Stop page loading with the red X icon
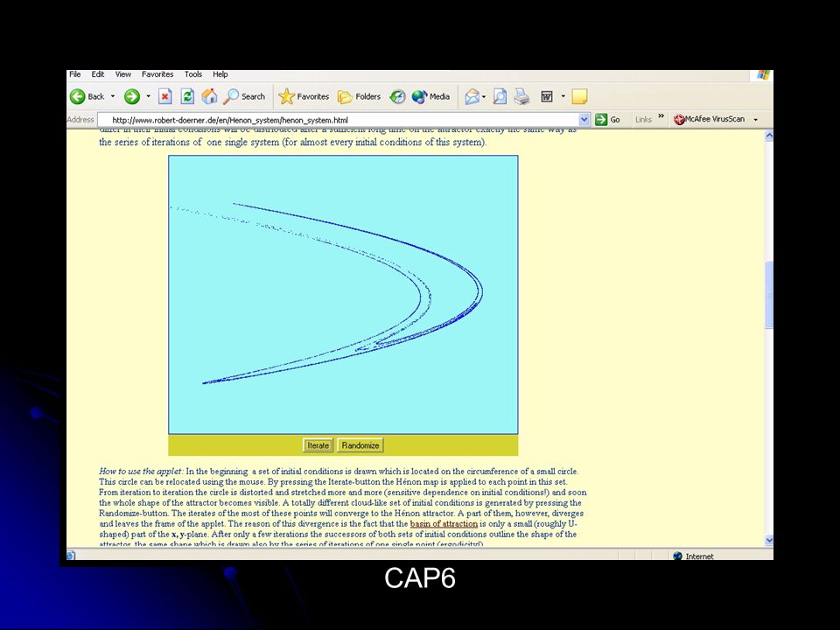 (x=165, y=96)
